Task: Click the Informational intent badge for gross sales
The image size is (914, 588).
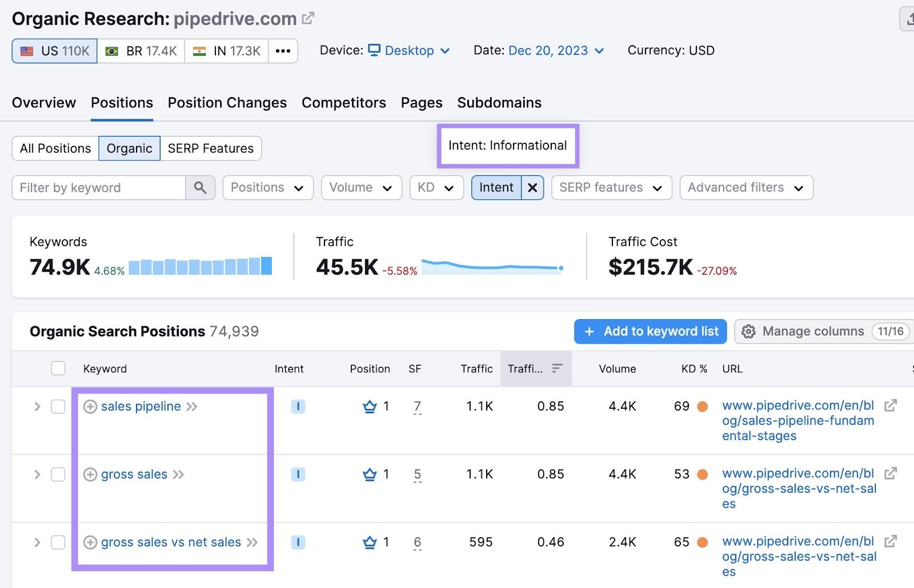Action: pos(298,474)
